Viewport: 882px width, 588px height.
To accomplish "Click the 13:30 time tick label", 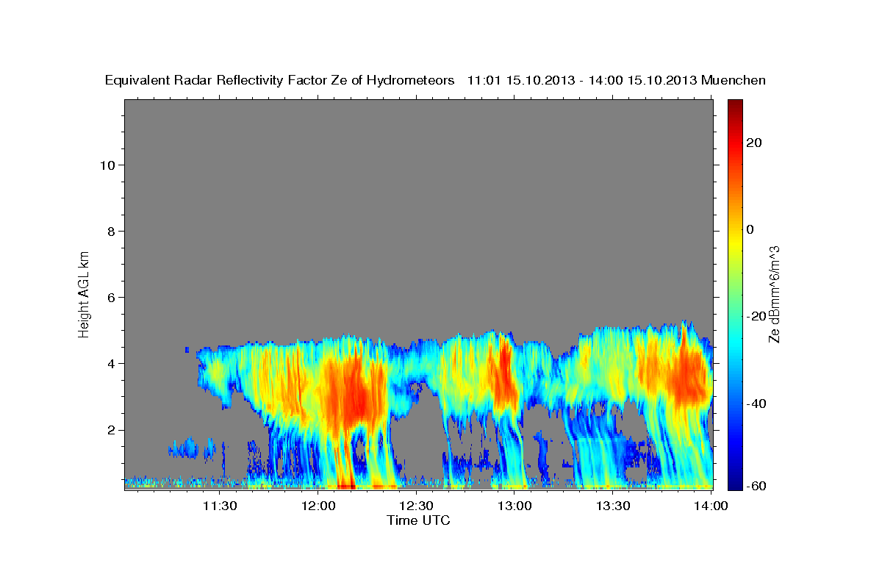I will click(x=613, y=506).
